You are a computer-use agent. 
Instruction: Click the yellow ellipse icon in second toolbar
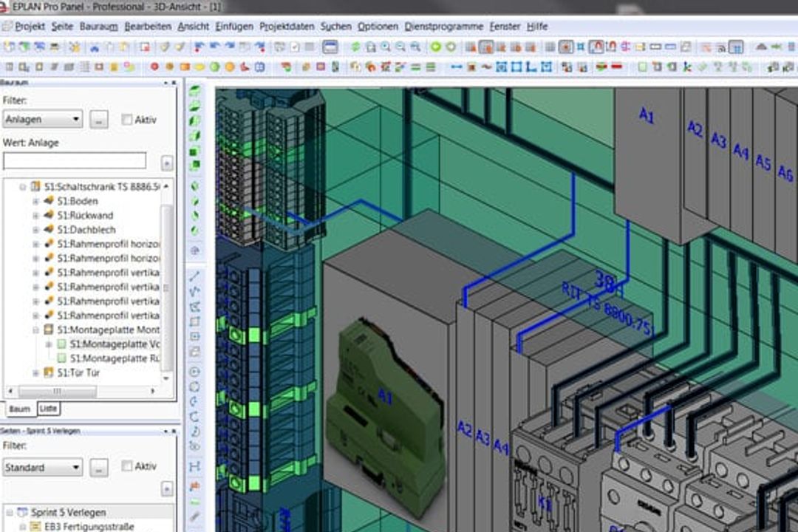click(199, 66)
